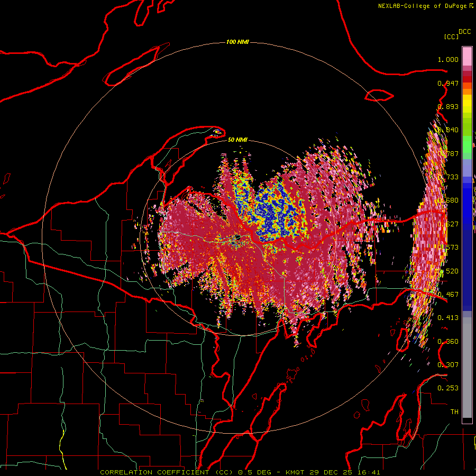
Task: Select the 0.947 legend value
Action: pyautogui.click(x=448, y=83)
